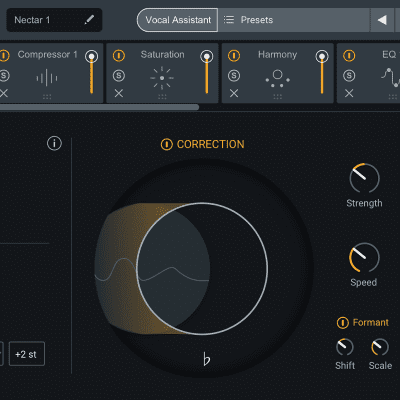Select the Nectar 1 name field
This screenshot has width=400, height=400.
pos(54,20)
